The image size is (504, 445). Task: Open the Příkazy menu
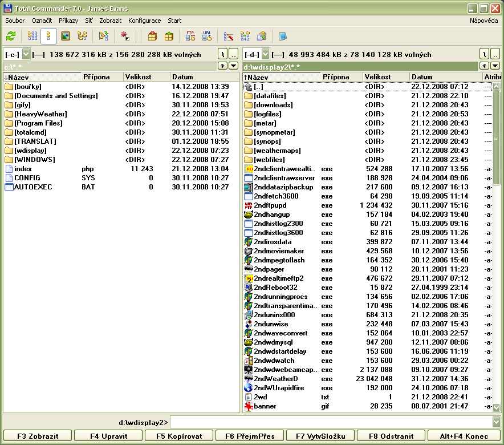[x=68, y=21]
